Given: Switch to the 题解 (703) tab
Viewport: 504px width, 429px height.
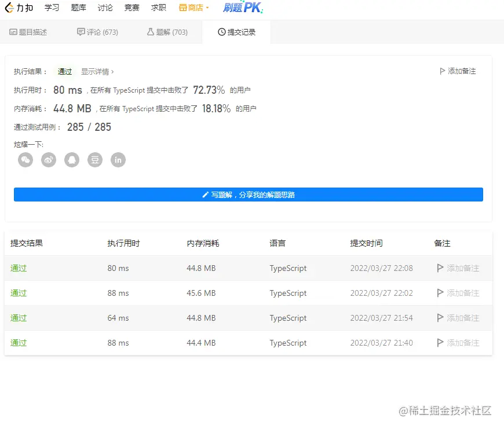Looking at the screenshot, I should tap(167, 32).
